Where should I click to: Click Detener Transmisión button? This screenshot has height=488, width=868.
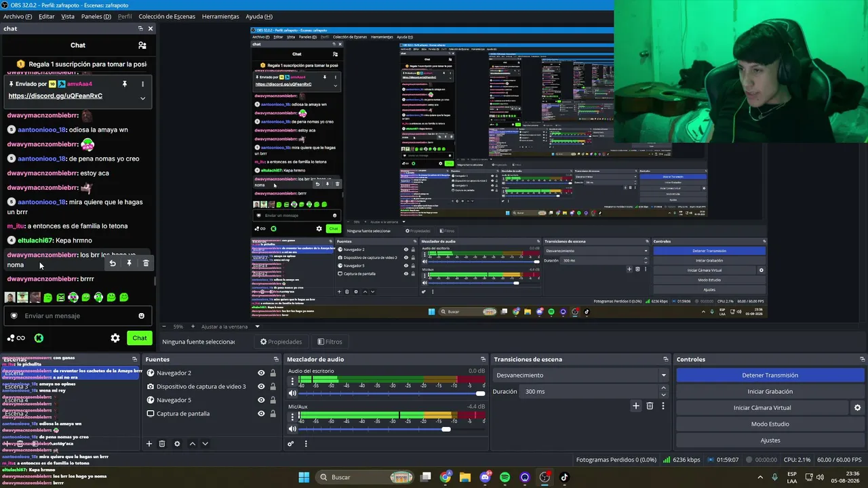(770, 375)
